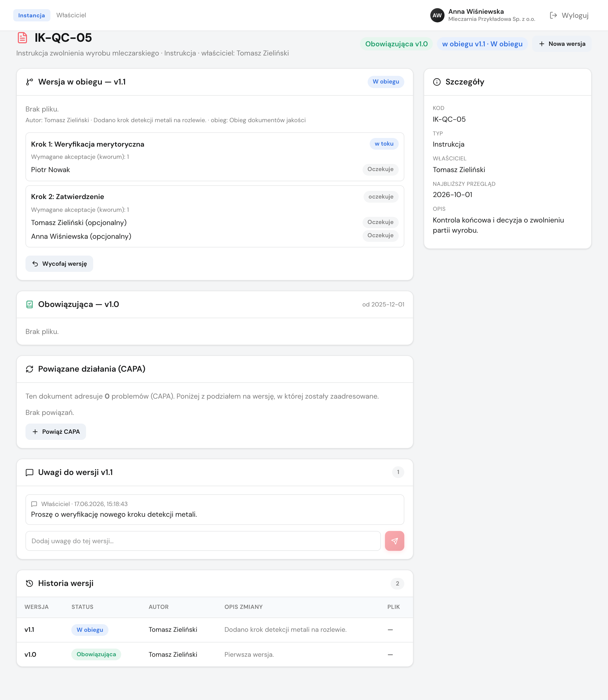608x700 pixels.
Task: Click the W obiegu badge in history table
Action: [90, 630]
